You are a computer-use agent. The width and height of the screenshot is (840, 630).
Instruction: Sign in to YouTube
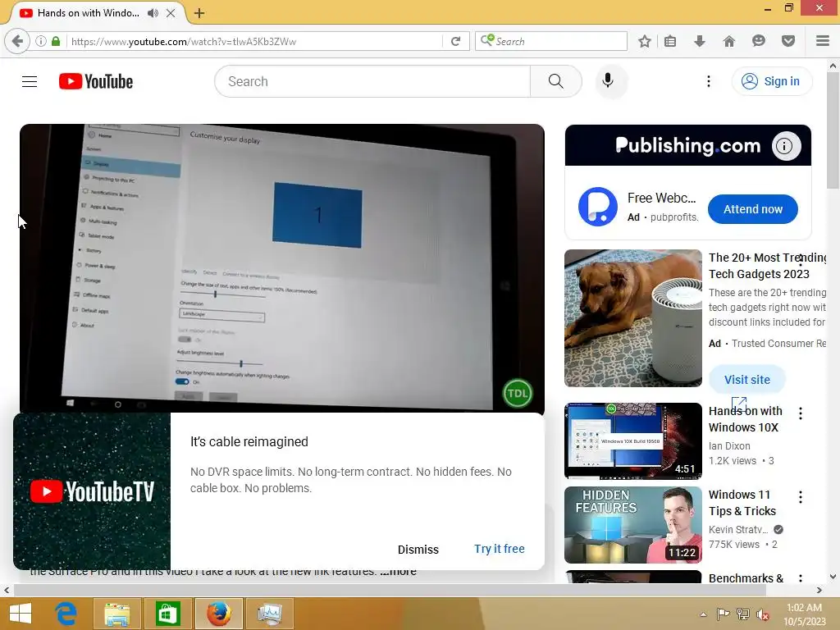(771, 81)
